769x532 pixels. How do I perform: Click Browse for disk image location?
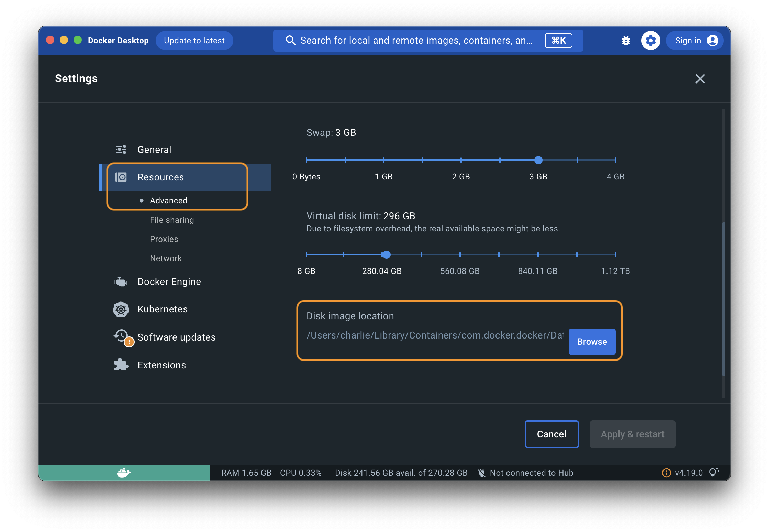click(x=592, y=342)
